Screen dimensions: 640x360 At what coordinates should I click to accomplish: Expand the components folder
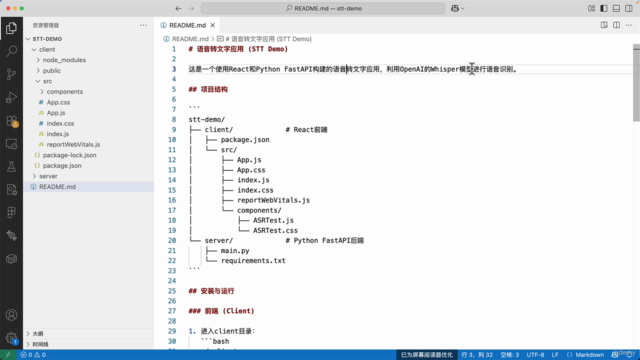[42, 92]
